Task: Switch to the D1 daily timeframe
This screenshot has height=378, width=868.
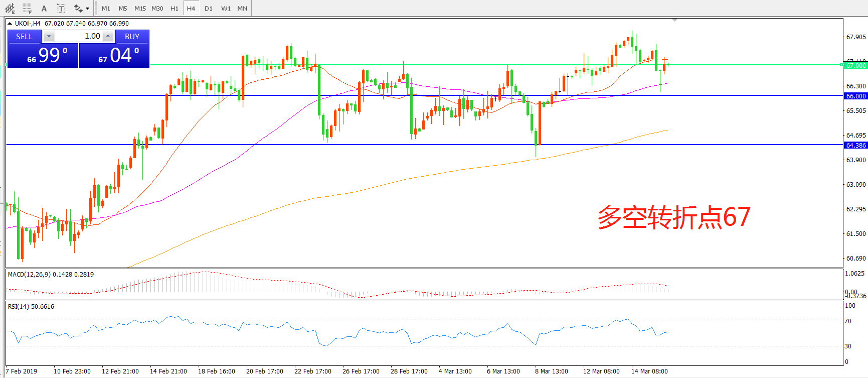Action: 209,8
